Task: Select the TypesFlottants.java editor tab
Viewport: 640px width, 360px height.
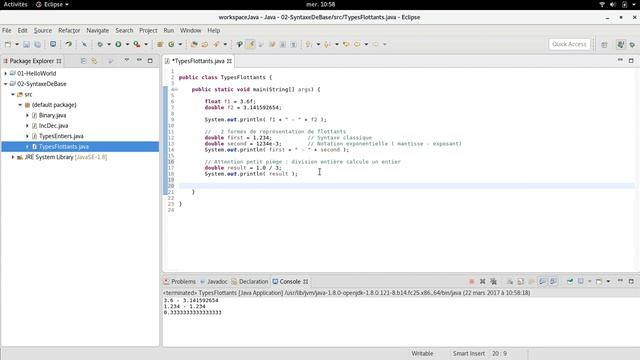Action: click(198, 61)
